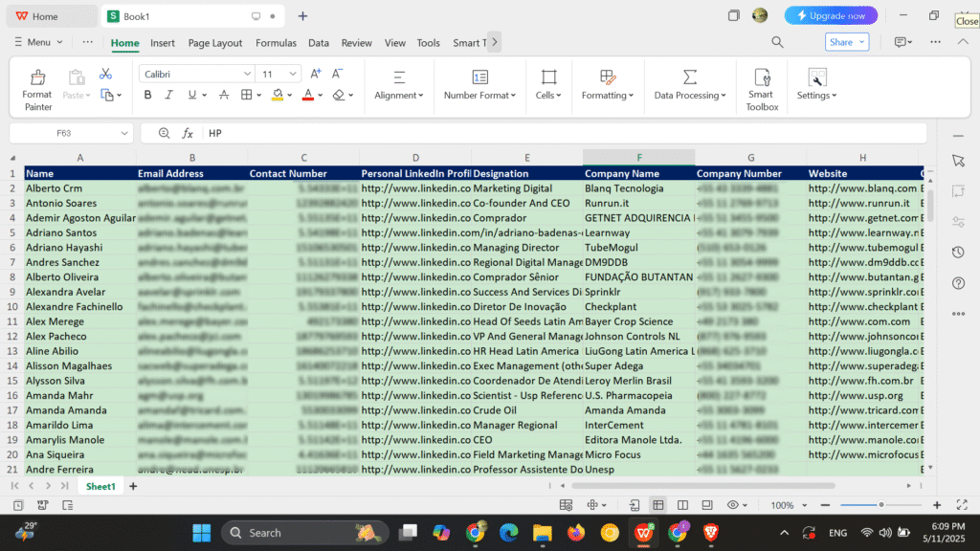Toggle Bold formatting
980x551 pixels.
(x=147, y=95)
